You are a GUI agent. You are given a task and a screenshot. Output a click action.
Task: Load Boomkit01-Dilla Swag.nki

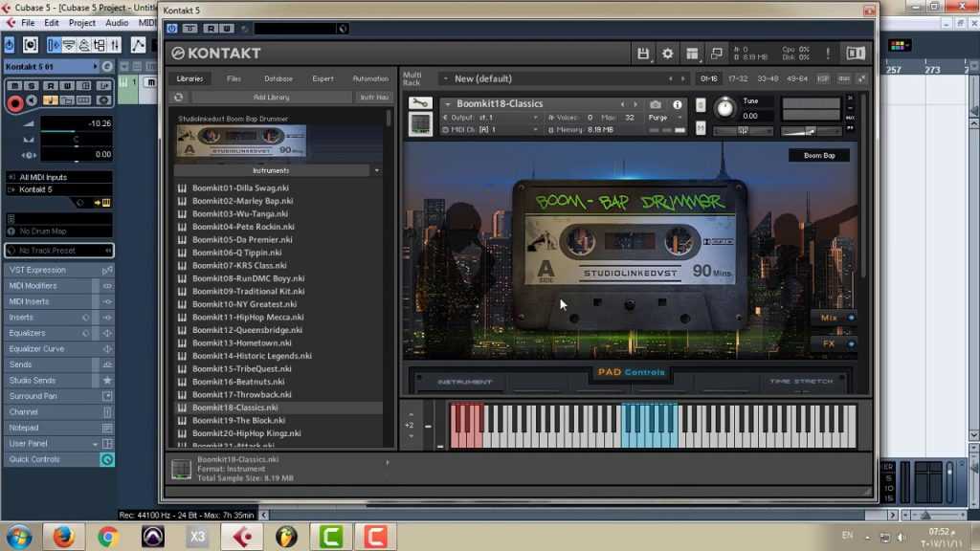(x=240, y=188)
